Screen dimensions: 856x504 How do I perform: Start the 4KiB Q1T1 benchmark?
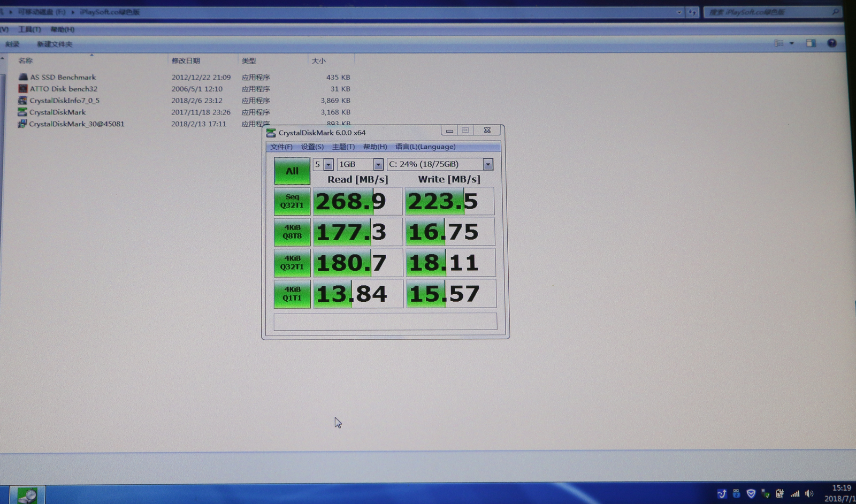click(292, 294)
